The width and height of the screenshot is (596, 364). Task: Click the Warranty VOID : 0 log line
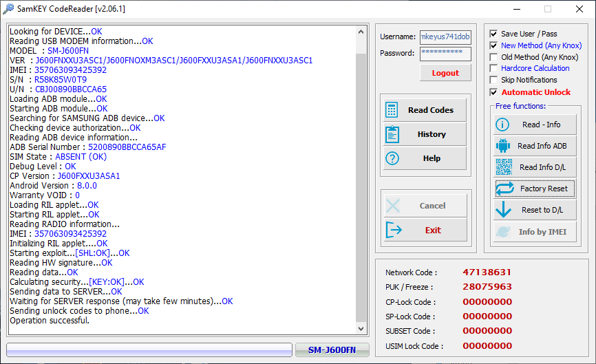[x=45, y=195]
